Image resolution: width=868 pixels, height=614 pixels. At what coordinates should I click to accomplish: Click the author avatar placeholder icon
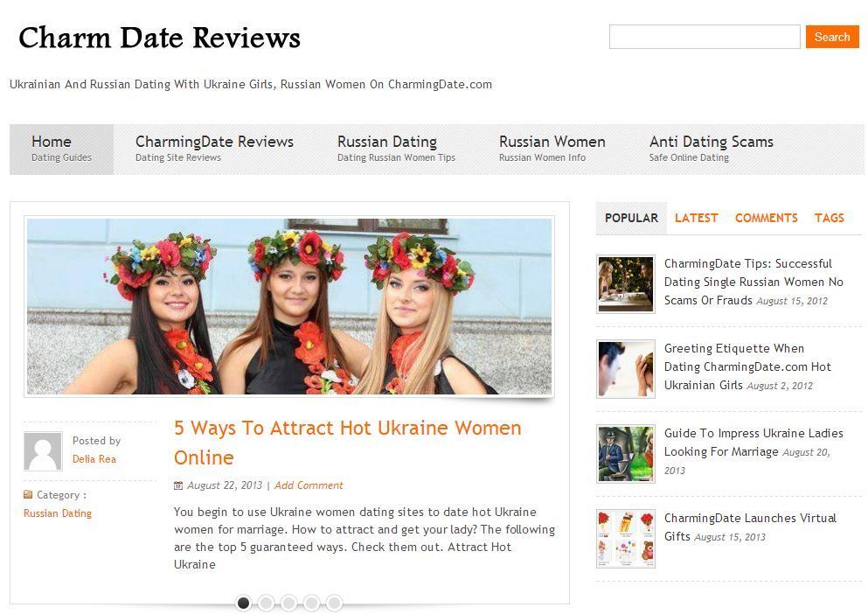pos(43,451)
